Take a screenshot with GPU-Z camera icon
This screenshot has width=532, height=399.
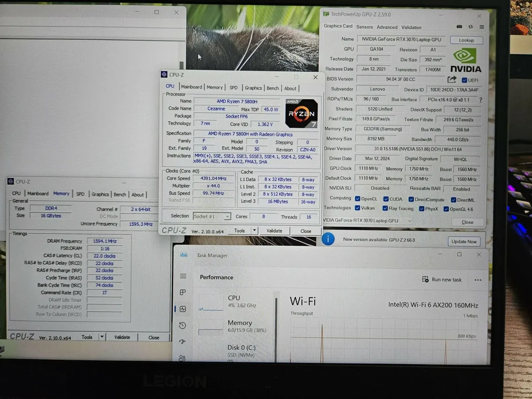[x=459, y=27]
